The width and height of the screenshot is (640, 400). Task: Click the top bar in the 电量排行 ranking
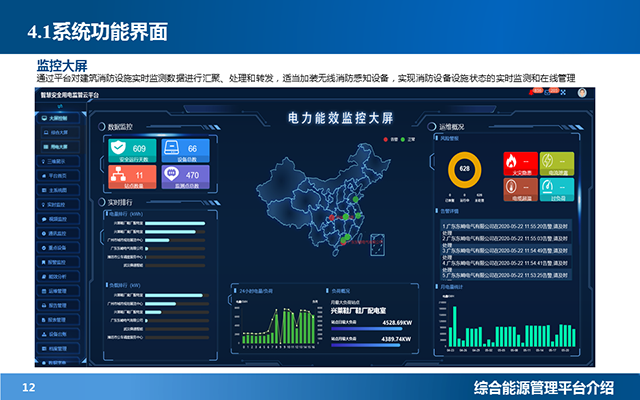175,223
